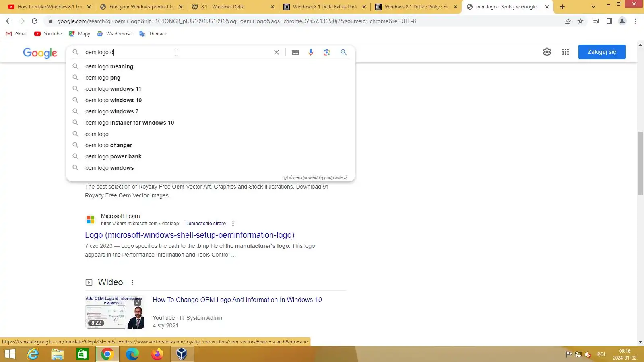Open the Action Center flag tray icon
644x362 pixels.
568,354
